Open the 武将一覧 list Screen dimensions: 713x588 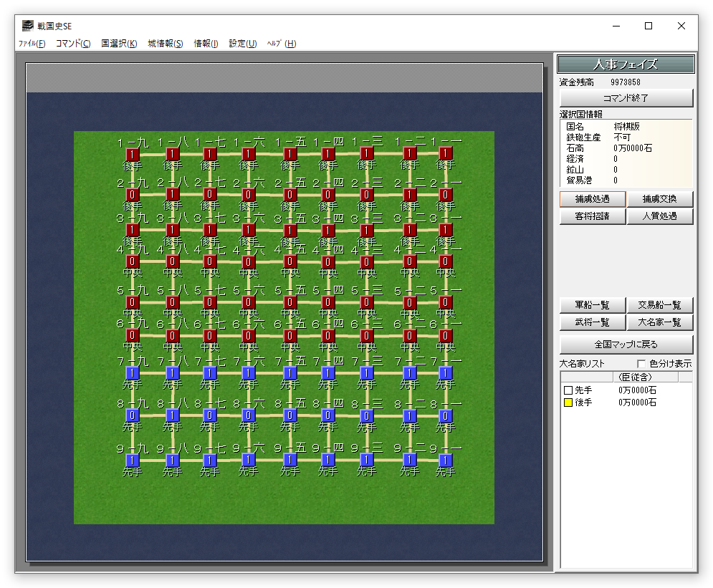[592, 322]
